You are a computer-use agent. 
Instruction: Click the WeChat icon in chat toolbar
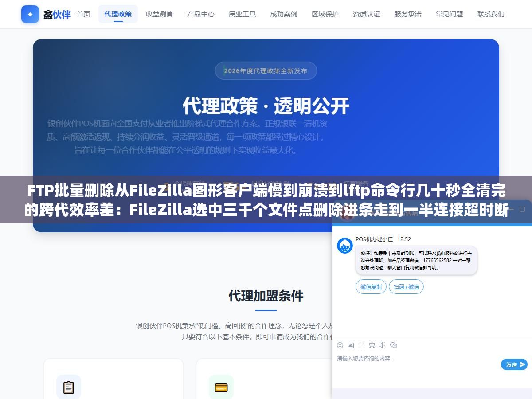click(x=394, y=345)
